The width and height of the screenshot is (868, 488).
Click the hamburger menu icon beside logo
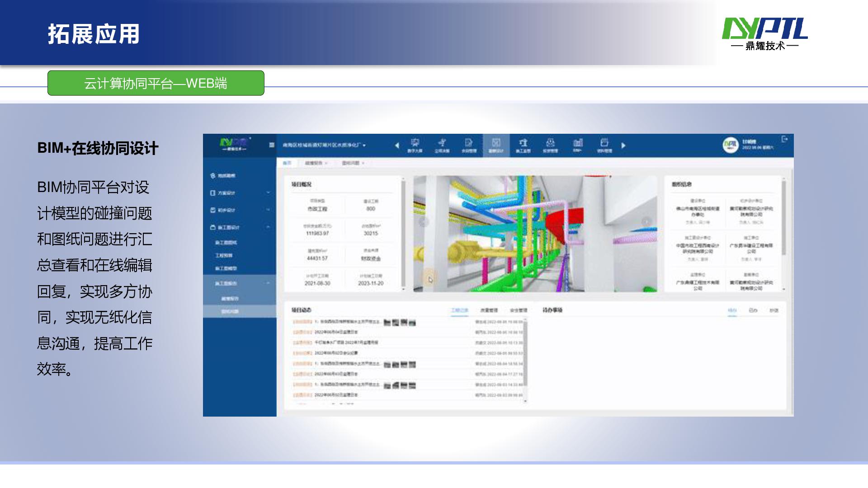pyautogui.click(x=271, y=145)
